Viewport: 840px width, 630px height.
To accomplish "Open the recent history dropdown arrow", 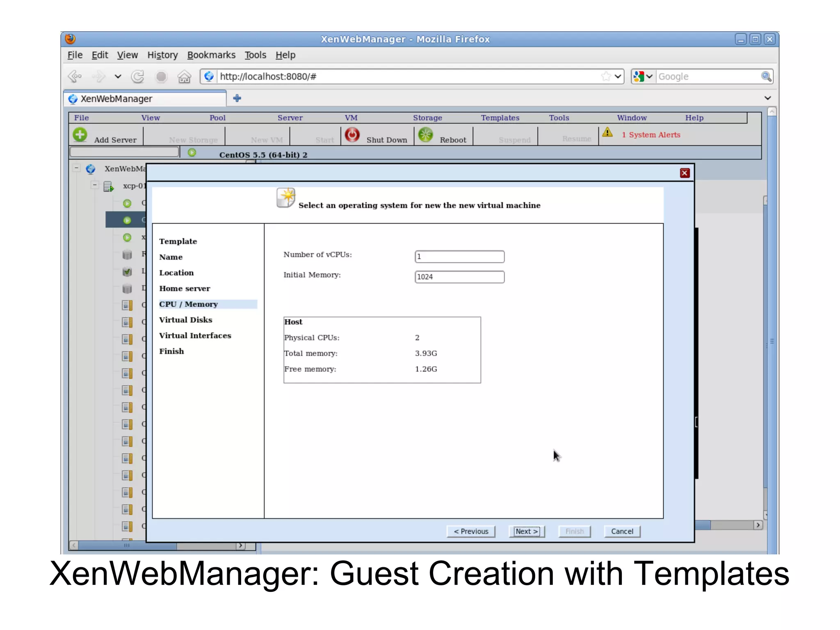I will (118, 76).
